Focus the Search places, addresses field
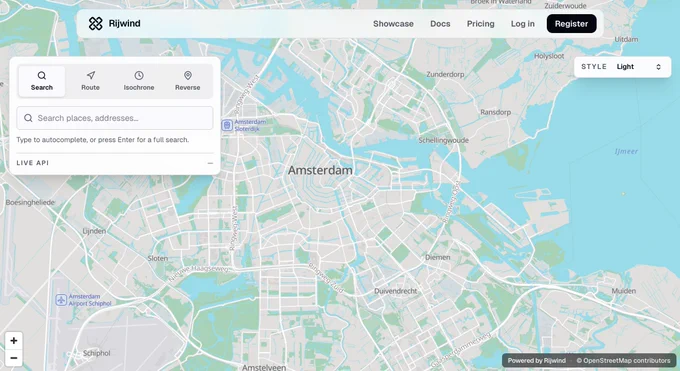 [x=115, y=118]
